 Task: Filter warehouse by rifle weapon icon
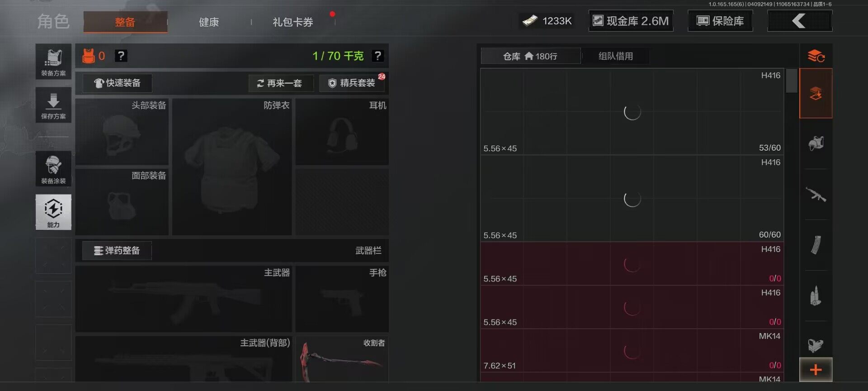click(x=816, y=195)
